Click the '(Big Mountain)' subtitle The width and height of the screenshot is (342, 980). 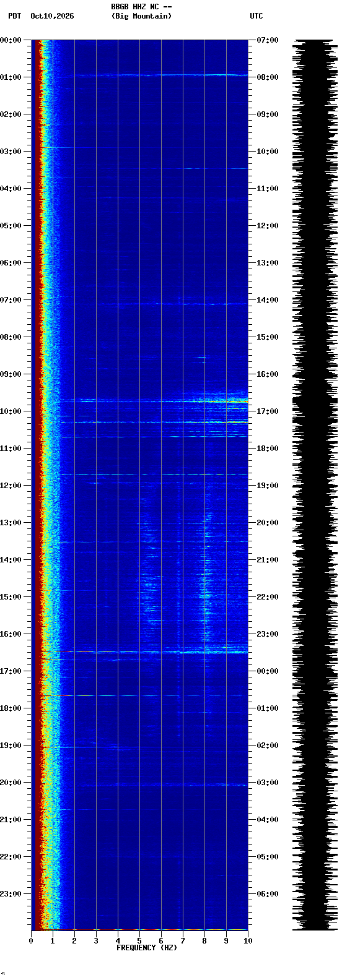coord(141,16)
